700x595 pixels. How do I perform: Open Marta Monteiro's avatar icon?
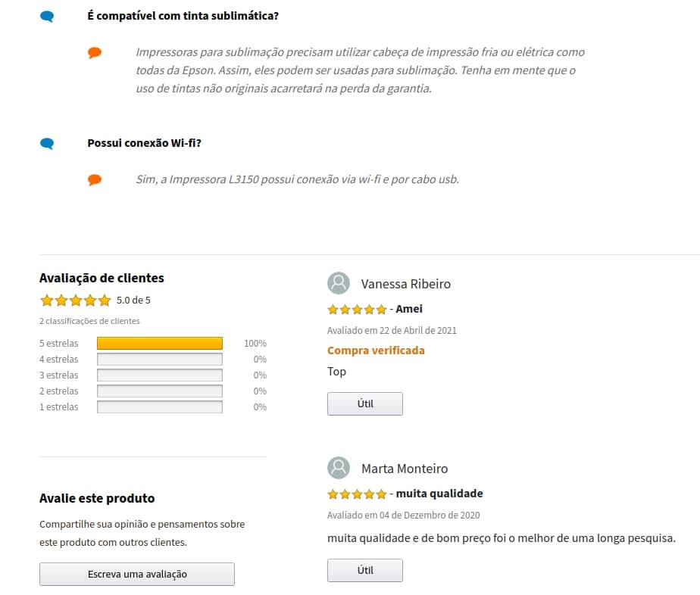click(x=339, y=468)
